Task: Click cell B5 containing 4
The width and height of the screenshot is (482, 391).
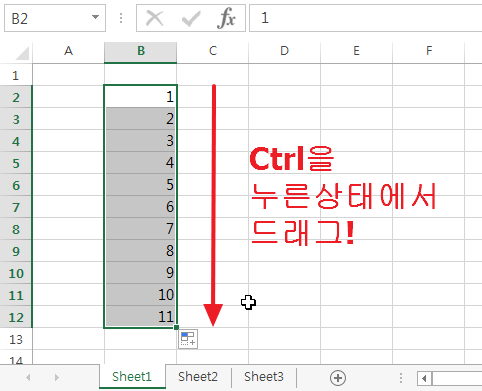Action: pyautogui.click(x=141, y=163)
